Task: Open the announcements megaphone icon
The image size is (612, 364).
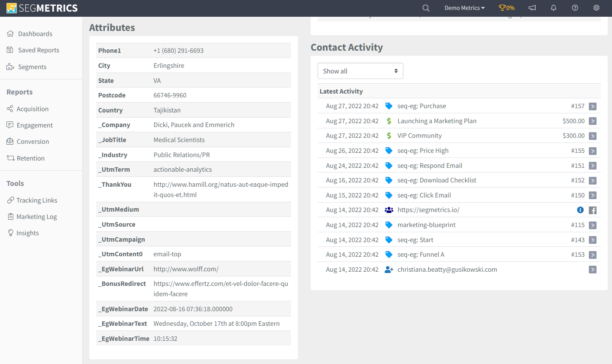Action: (532, 8)
